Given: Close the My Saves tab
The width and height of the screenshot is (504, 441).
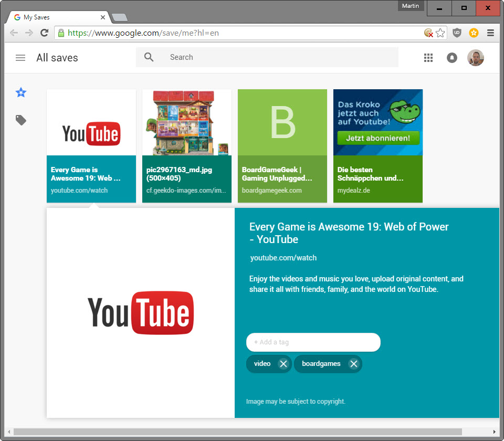Looking at the screenshot, I should click(x=103, y=17).
